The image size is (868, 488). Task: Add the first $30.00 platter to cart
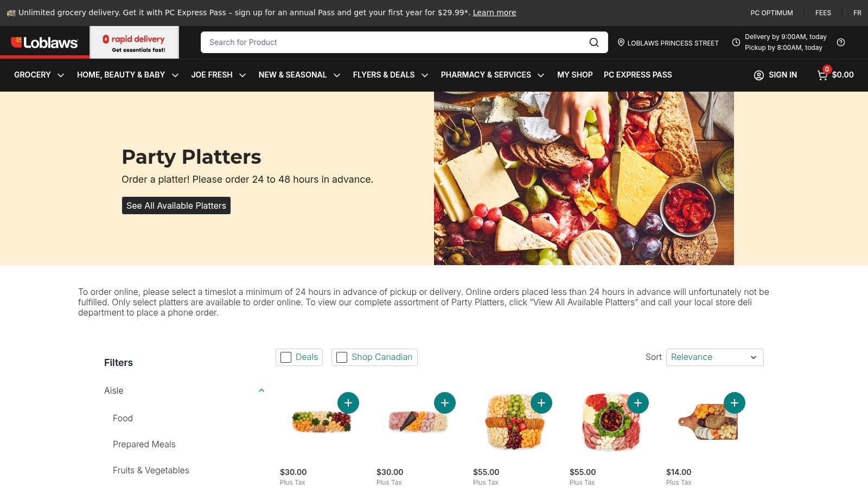[x=348, y=403]
